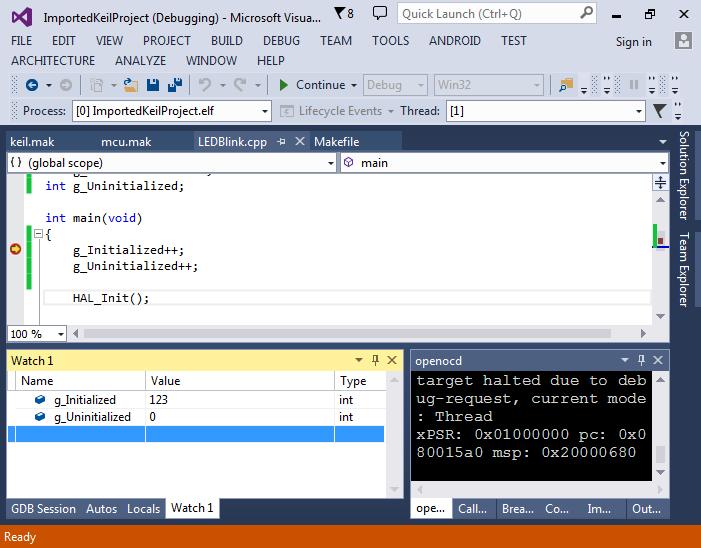Show the open documents tab list arrow
Image resolution: width=701 pixels, height=548 pixels.
pos(663,142)
